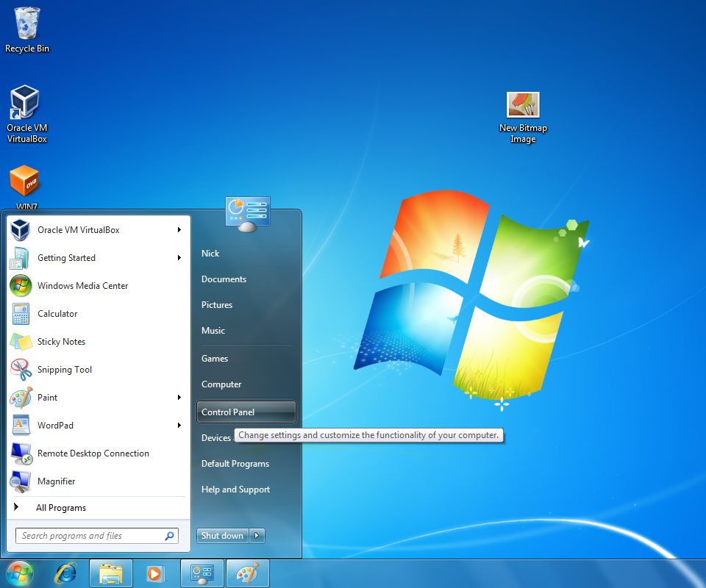Open the Shut down options arrow

[257, 535]
